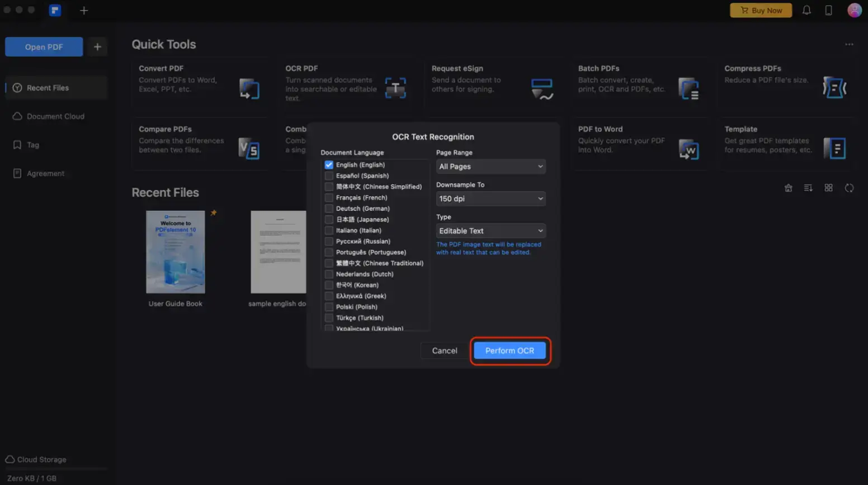Change sorting of recent files

pos(808,188)
